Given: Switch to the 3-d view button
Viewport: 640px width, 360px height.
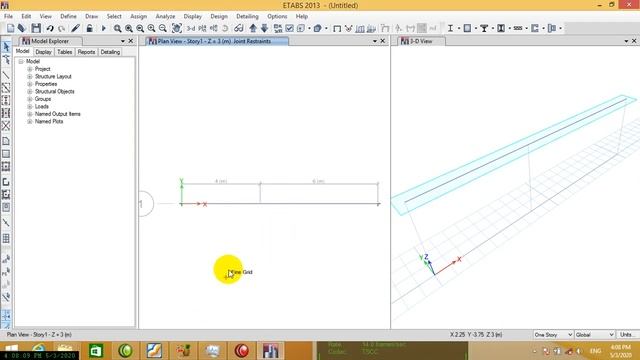Looking at the screenshot, I should pyautogui.click(x=191, y=28).
